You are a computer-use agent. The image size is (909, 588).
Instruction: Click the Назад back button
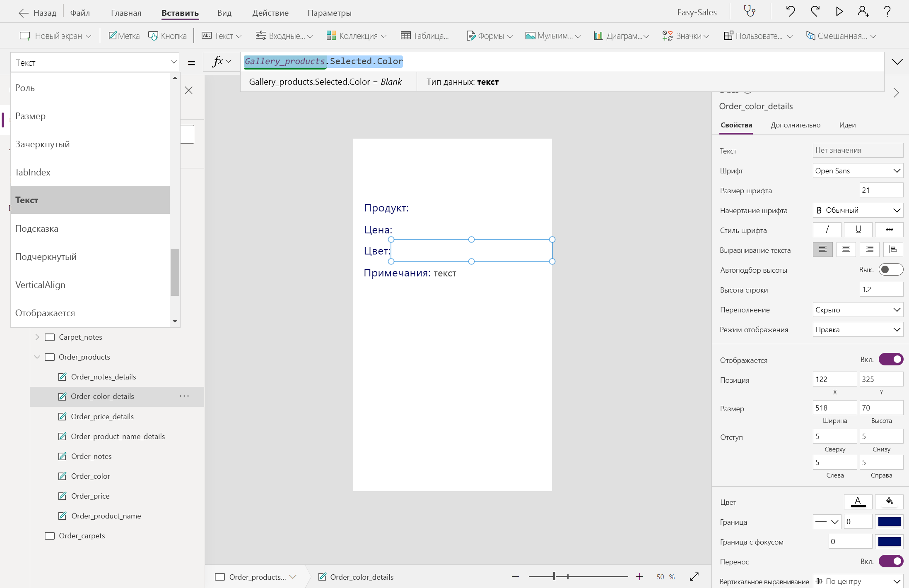pyautogui.click(x=38, y=13)
